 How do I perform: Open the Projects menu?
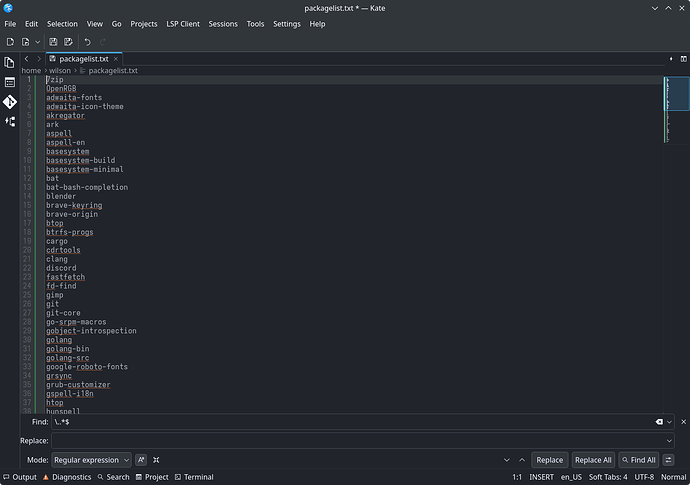point(143,24)
